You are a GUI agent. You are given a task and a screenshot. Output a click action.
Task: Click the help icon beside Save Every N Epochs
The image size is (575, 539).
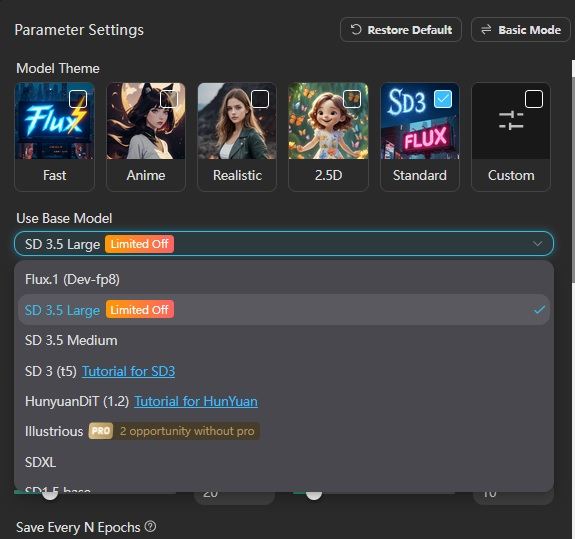[x=150, y=527]
